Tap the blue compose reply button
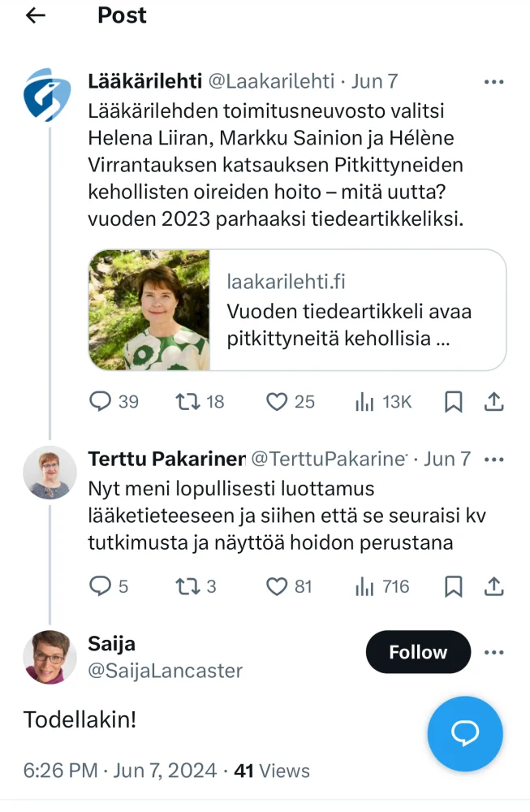 [x=465, y=733]
